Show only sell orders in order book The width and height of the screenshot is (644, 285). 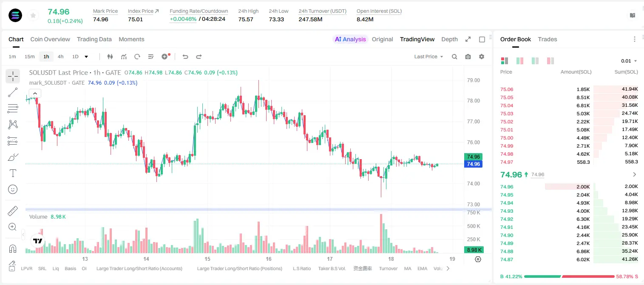click(550, 61)
